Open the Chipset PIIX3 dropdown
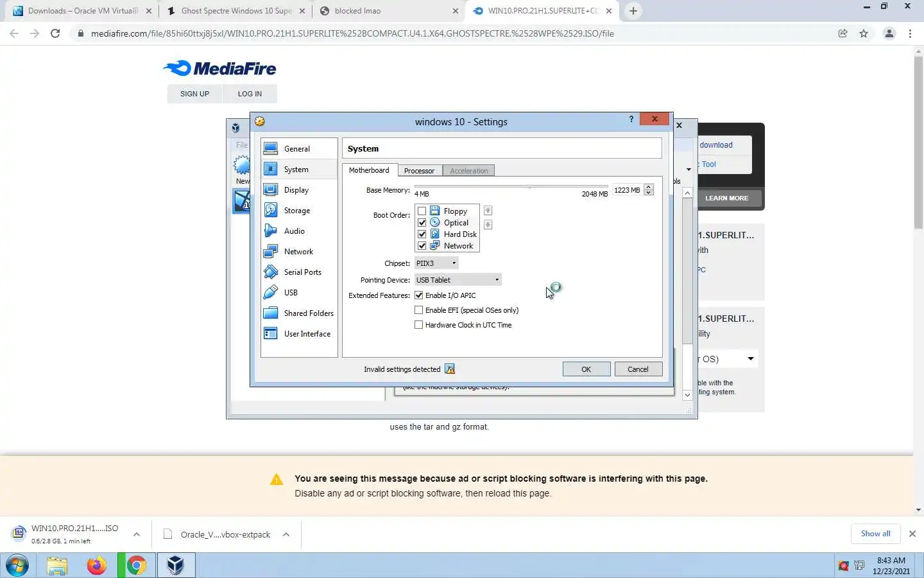This screenshot has height=578, width=924. (x=436, y=263)
